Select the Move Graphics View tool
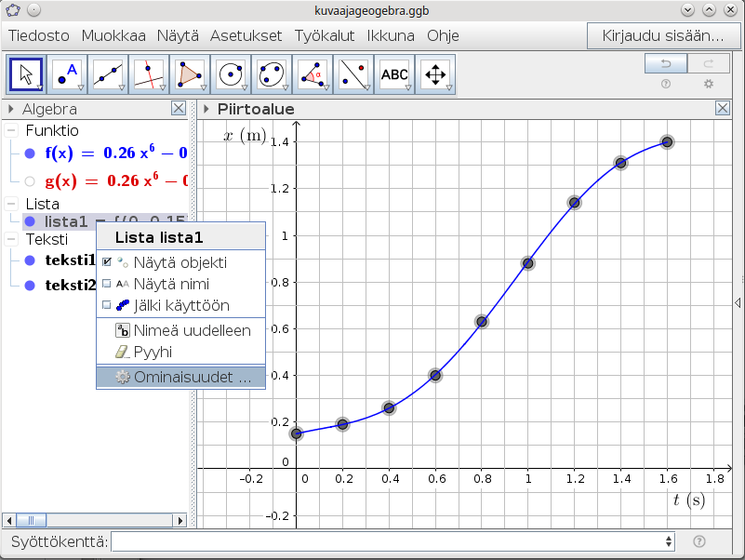Viewport: 745px width, 560px height. 435,74
